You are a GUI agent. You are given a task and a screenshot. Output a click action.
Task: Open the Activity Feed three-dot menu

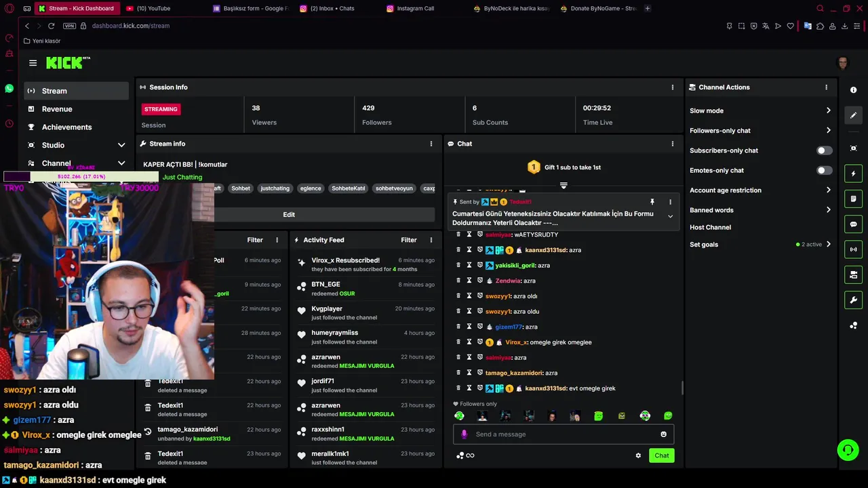[x=431, y=240]
